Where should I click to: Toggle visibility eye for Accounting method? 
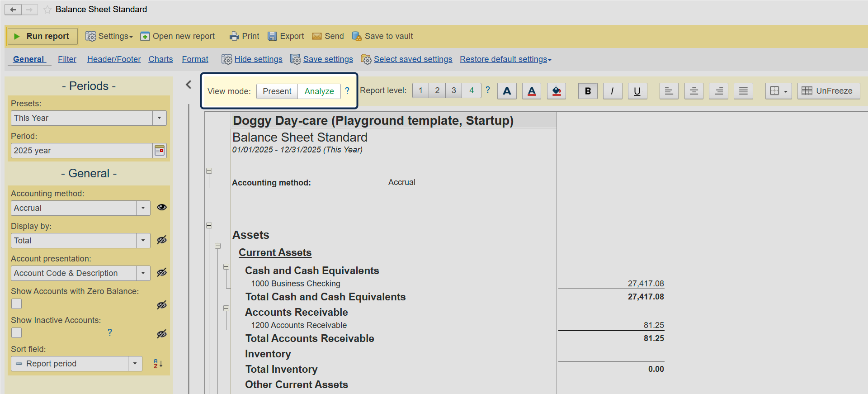pos(161,207)
